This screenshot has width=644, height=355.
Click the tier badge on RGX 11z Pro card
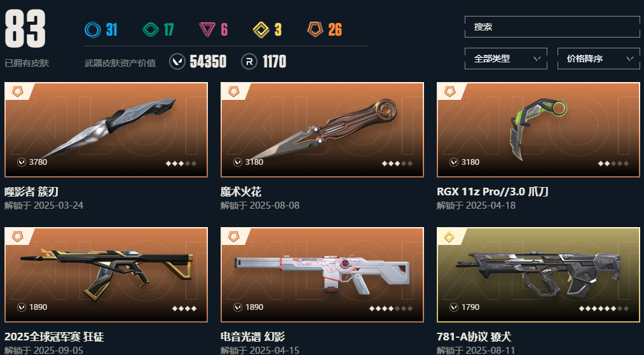449,92
